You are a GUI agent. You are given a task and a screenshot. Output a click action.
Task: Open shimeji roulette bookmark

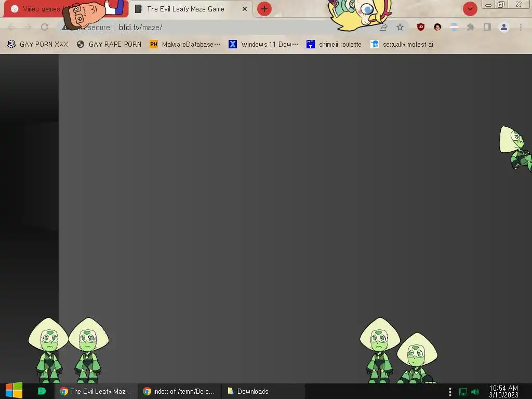pos(334,44)
